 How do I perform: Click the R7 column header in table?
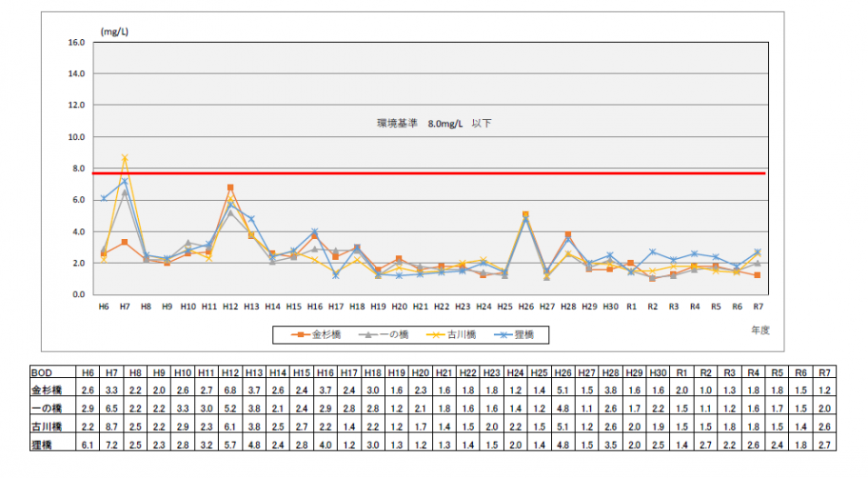[824, 372]
